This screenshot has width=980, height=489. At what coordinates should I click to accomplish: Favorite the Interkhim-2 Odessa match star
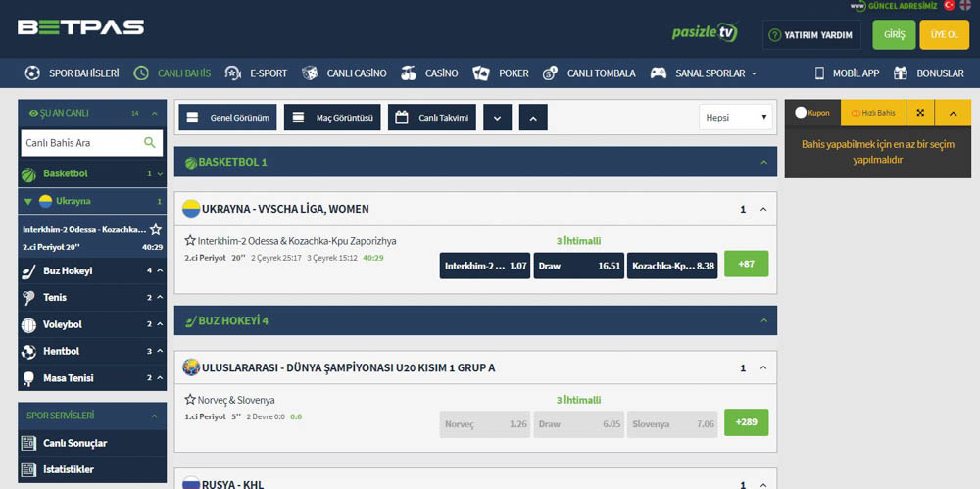pyautogui.click(x=190, y=241)
